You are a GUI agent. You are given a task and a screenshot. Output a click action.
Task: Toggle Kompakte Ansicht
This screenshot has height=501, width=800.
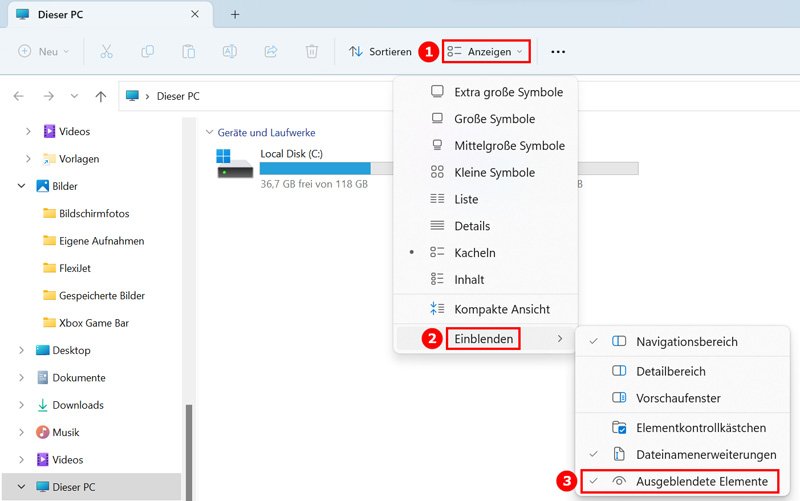[486, 309]
